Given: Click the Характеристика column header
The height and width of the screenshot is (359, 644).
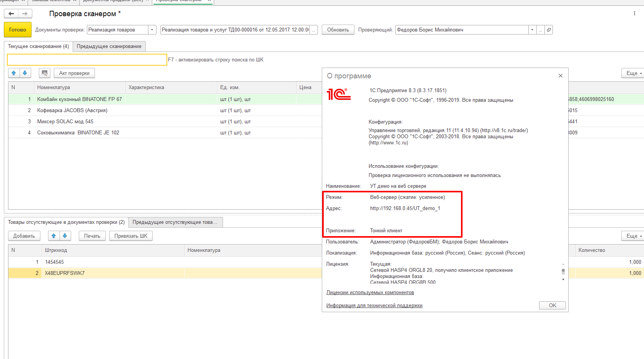Looking at the screenshot, I should click(171, 87).
